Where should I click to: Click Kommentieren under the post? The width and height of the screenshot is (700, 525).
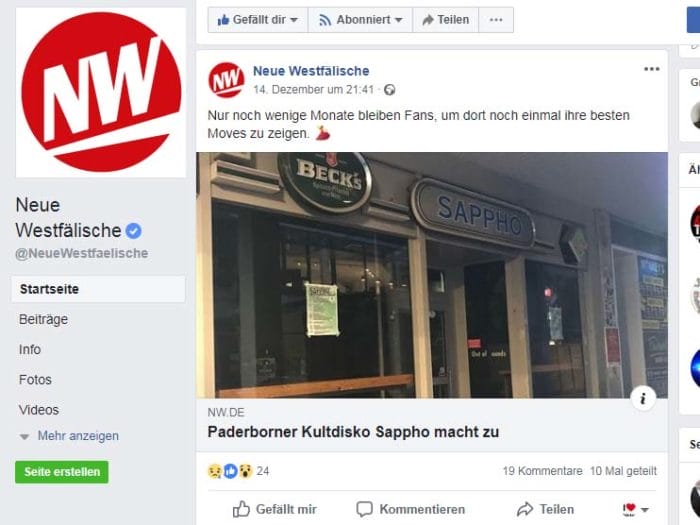point(411,509)
